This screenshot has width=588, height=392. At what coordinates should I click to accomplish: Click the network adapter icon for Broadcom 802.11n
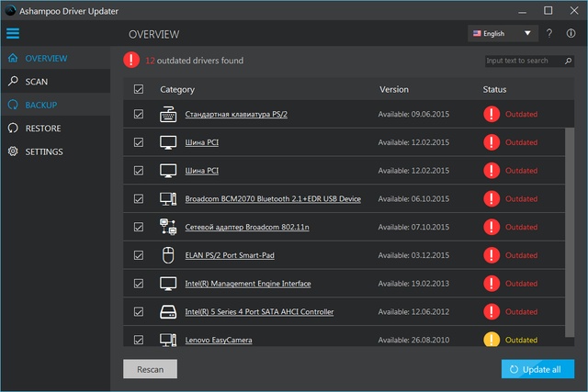coord(168,227)
